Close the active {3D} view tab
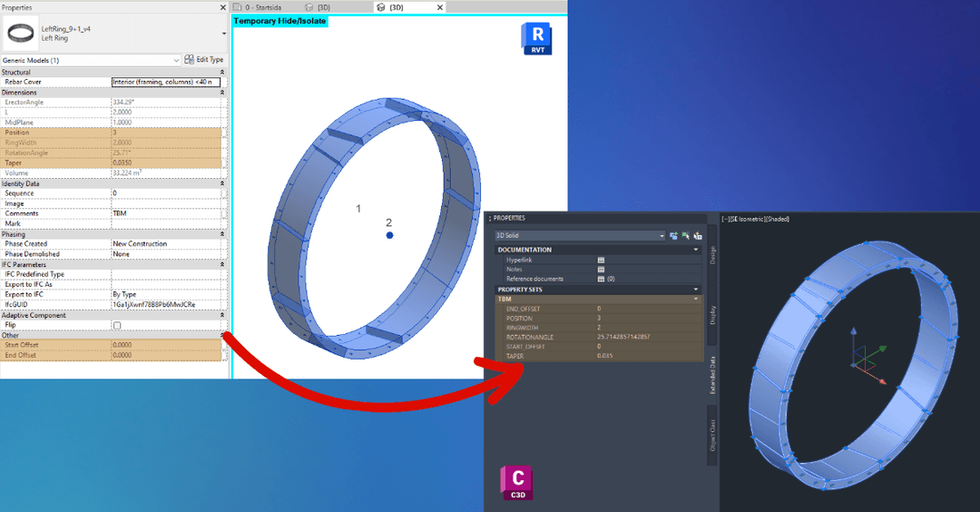Viewport: 980px width, 512px height. tap(440, 7)
